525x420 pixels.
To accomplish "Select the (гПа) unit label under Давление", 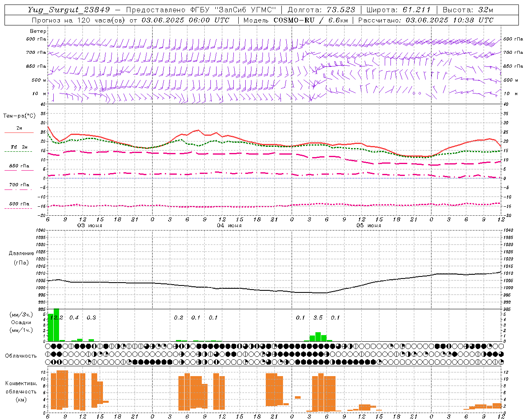I will coord(21,263).
